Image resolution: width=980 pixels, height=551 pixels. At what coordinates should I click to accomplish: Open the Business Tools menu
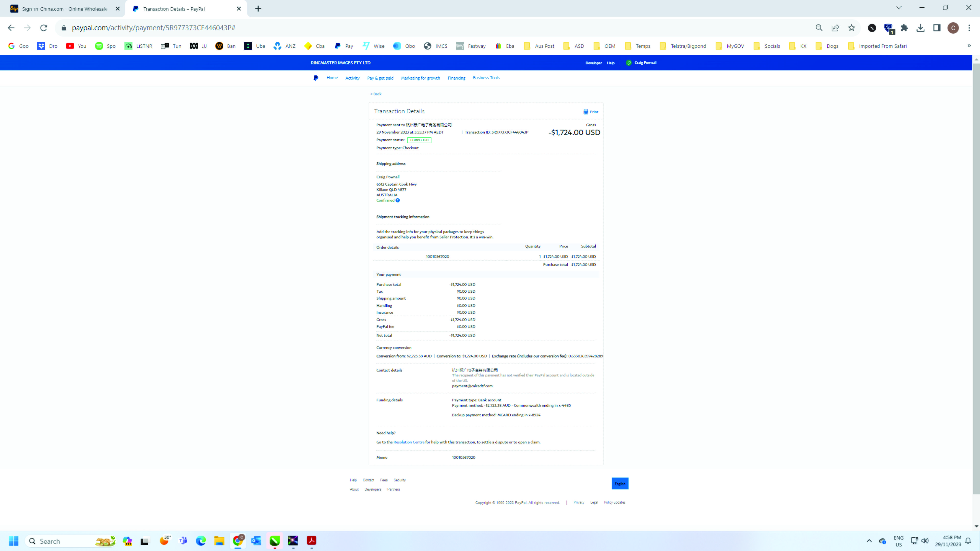pos(486,78)
